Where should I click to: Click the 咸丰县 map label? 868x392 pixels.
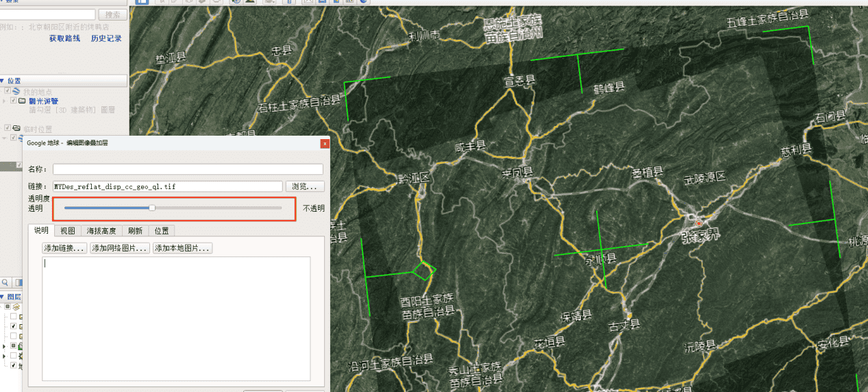pyautogui.click(x=470, y=146)
